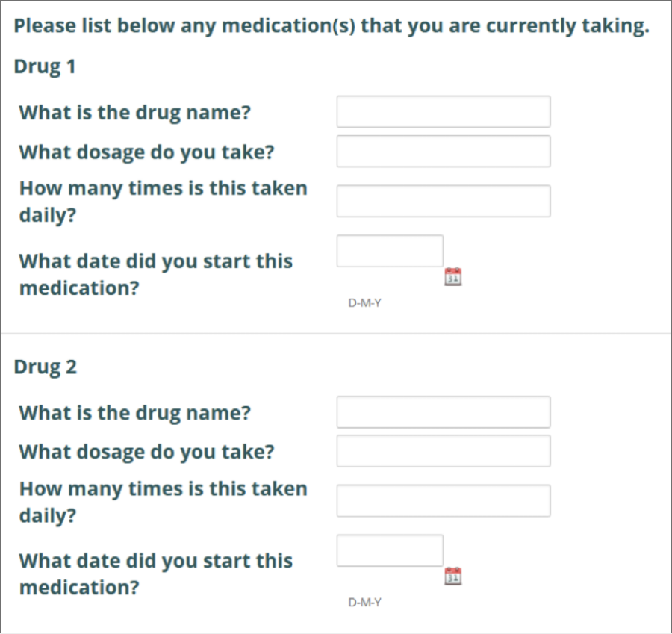Click Drug 2 'What dosage do you take?' label
Screen dimensions: 672x634
click(x=146, y=452)
